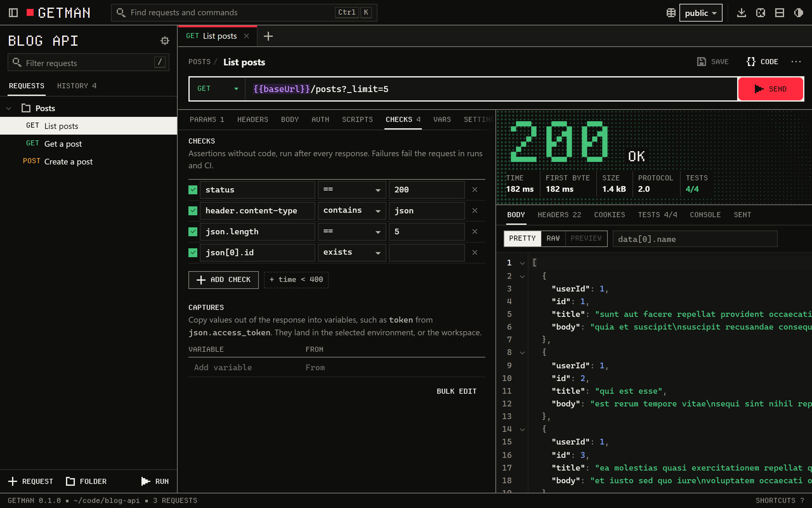812x508 pixels.
Task: Click BULK EDIT
Action: tap(456, 391)
